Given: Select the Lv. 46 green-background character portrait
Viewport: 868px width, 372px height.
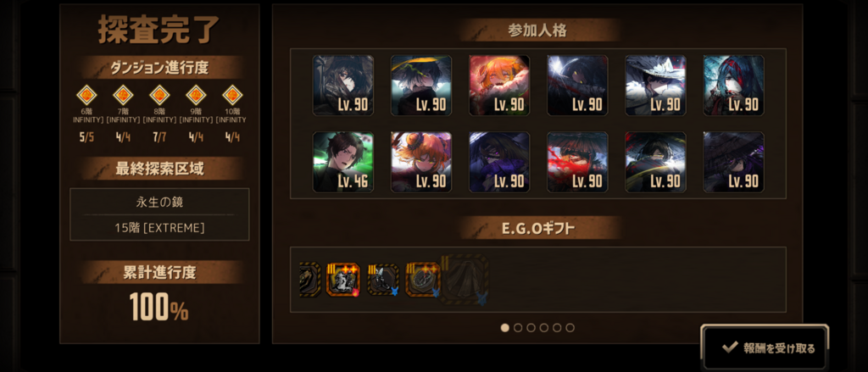Looking at the screenshot, I should [343, 162].
